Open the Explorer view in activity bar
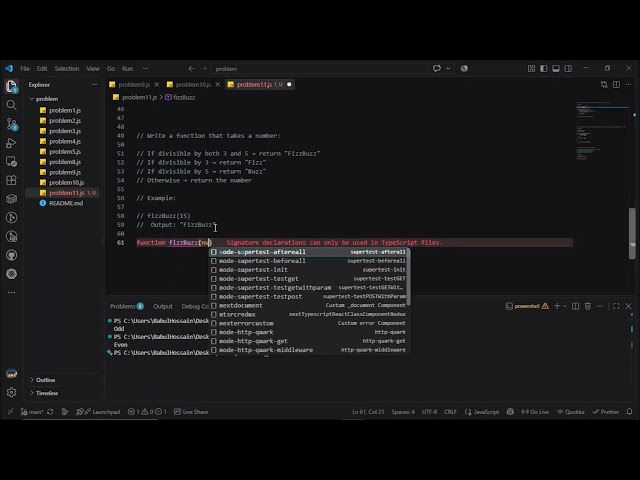Screen dimensions: 640x480 click(11, 86)
